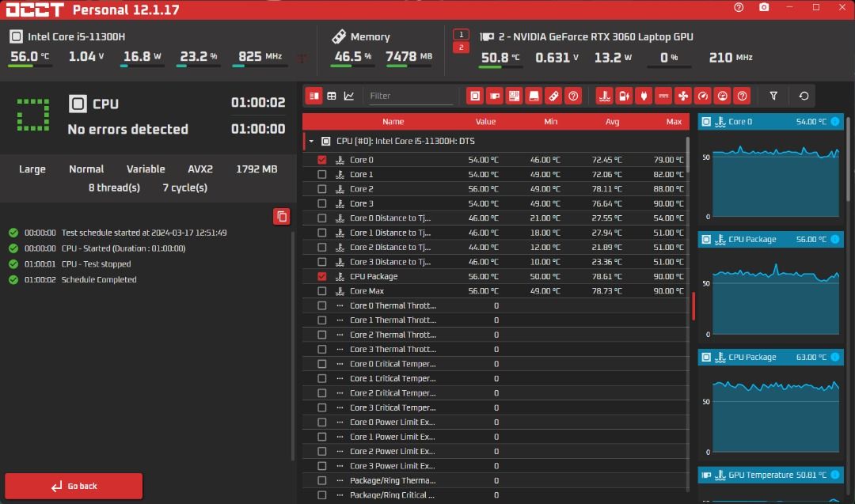Toggle the GPU hardware filter icon
The height and width of the screenshot is (504, 855).
(495, 96)
